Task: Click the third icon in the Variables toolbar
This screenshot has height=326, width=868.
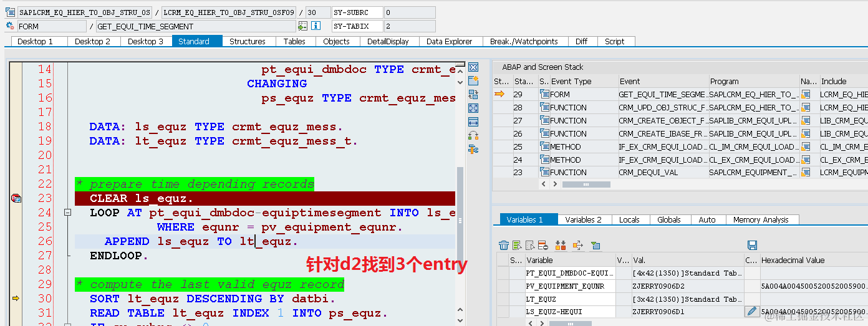Action: point(530,246)
